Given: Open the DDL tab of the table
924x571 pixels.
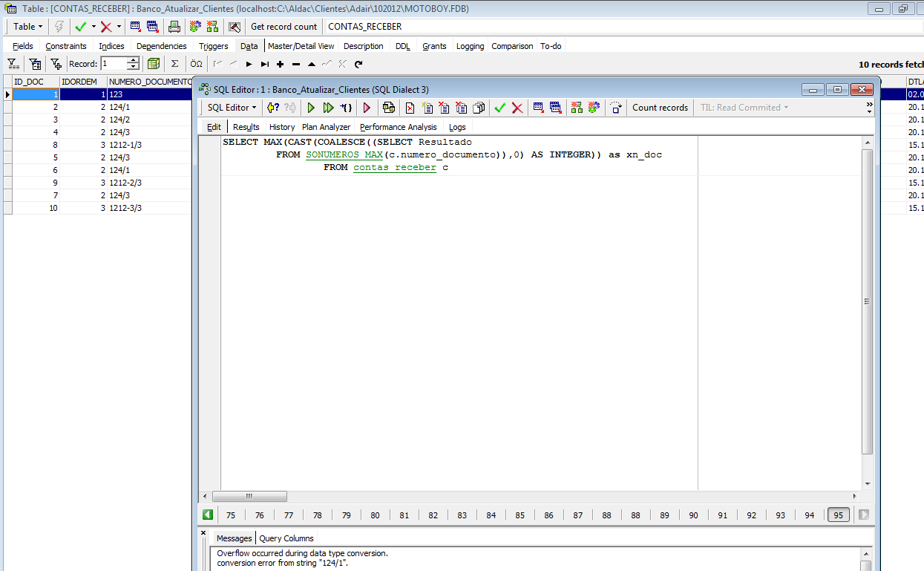Looking at the screenshot, I should [x=402, y=46].
